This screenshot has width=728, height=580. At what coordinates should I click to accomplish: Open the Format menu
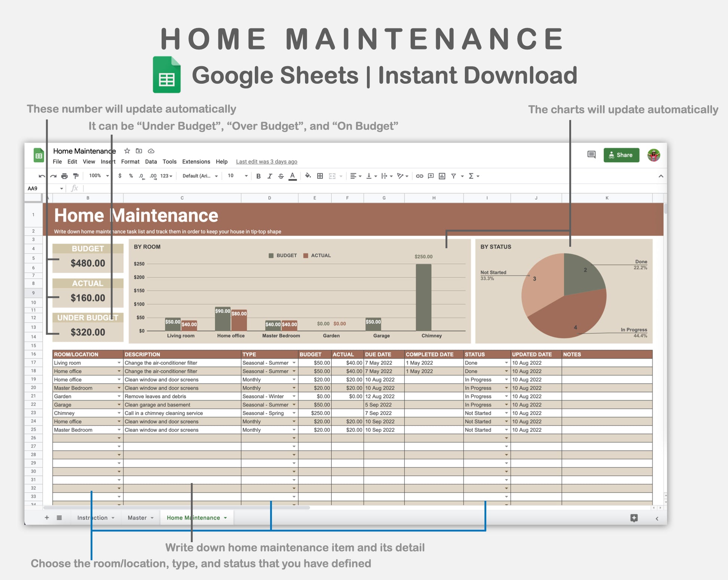click(130, 162)
